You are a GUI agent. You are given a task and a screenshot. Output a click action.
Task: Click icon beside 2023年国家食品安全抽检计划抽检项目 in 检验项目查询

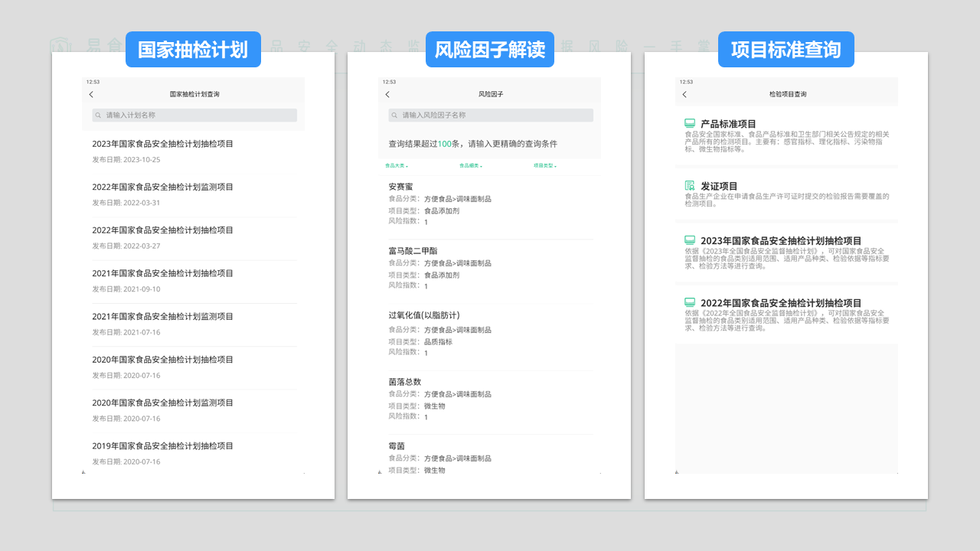pos(690,240)
